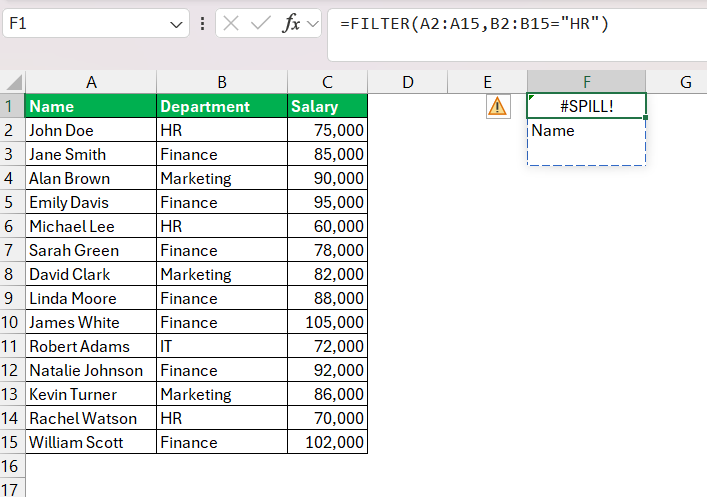Click the three-dot handle beside Name Box

click(x=202, y=23)
